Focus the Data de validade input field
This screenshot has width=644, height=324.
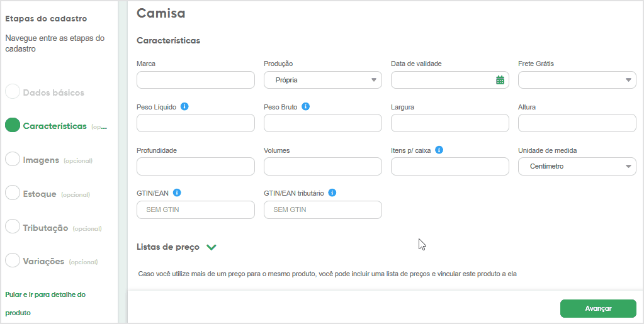click(x=449, y=80)
